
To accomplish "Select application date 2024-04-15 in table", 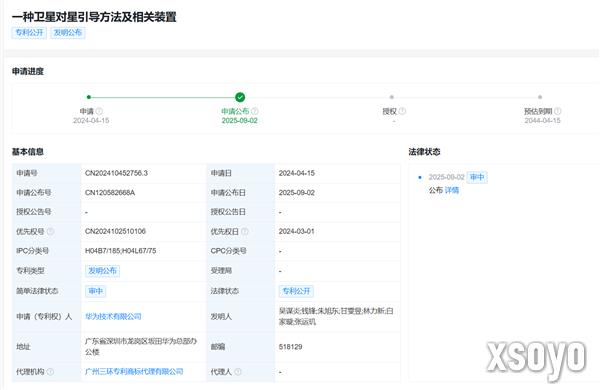I will click(x=297, y=173).
